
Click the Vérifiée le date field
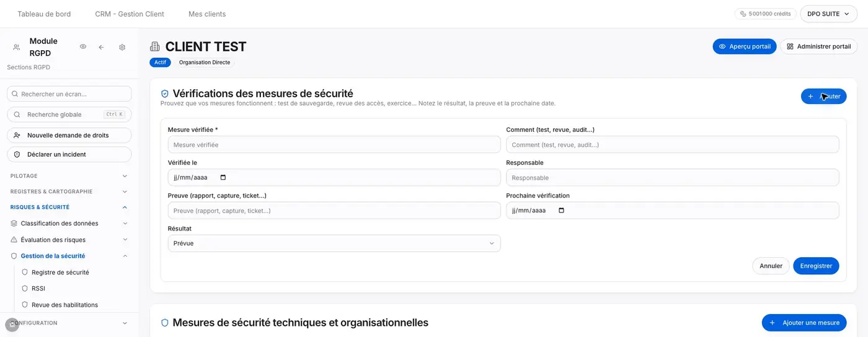334,177
